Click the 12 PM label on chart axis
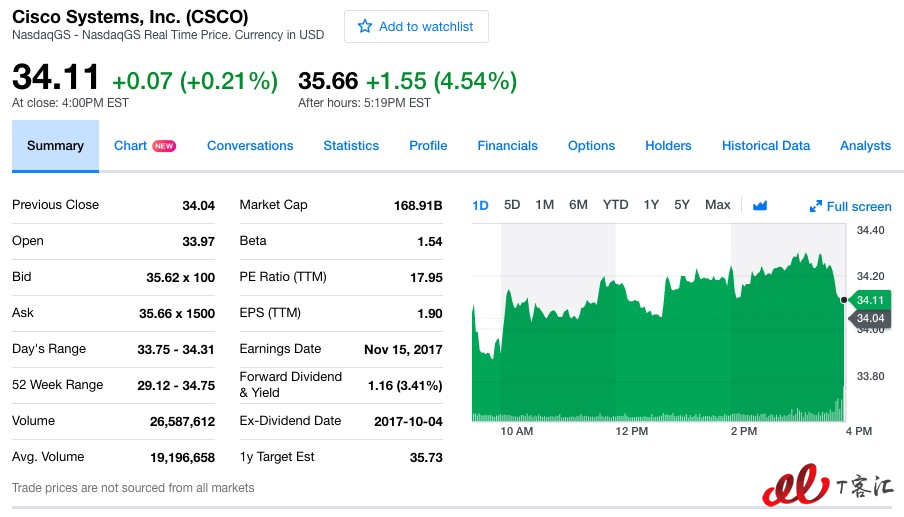Viewport: 904px width, 517px height. 631,431
